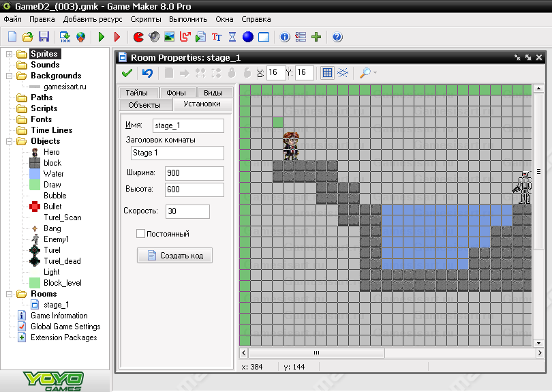Create a time line hourglass icon

click(232, 37)
